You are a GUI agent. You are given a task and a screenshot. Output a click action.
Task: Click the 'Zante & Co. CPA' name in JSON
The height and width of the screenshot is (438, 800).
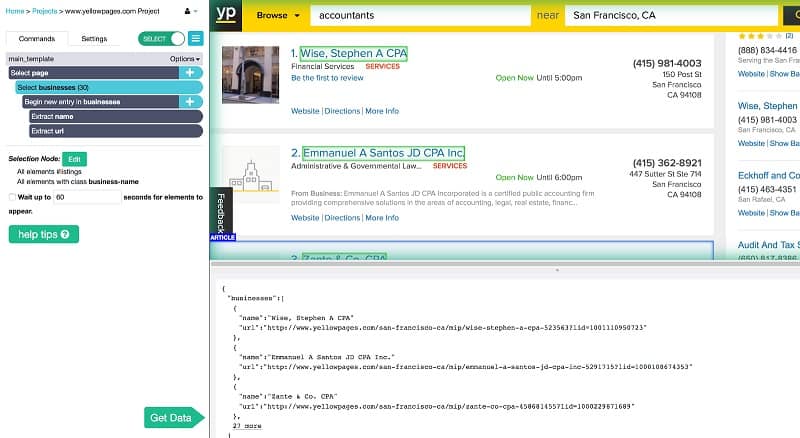[x=288, y=397]
